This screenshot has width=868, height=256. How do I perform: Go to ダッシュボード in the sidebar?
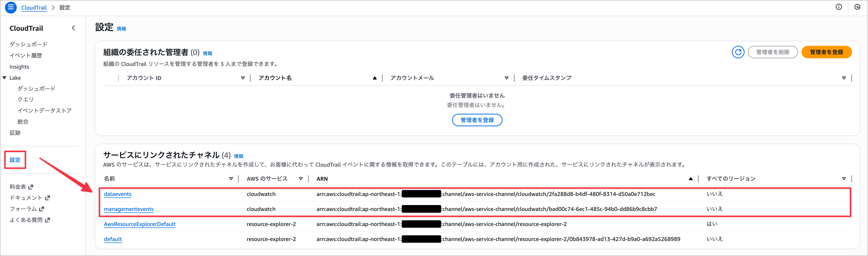pyautogui.click(x=29, y=44)
